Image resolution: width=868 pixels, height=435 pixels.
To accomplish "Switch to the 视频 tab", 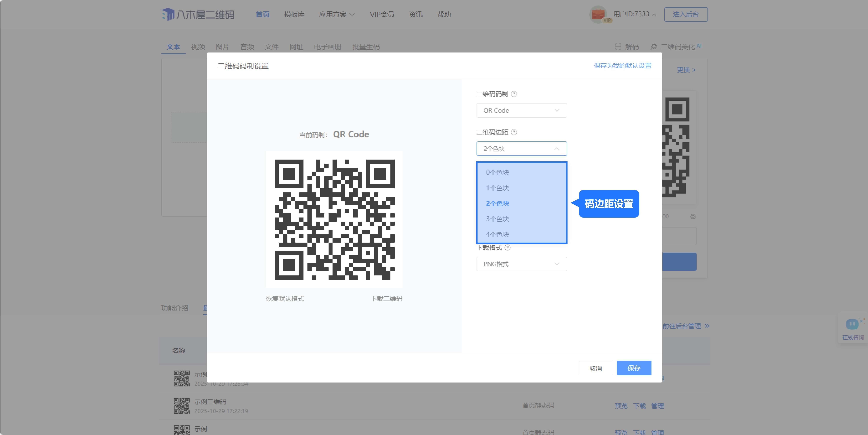I will coord(198,47).
